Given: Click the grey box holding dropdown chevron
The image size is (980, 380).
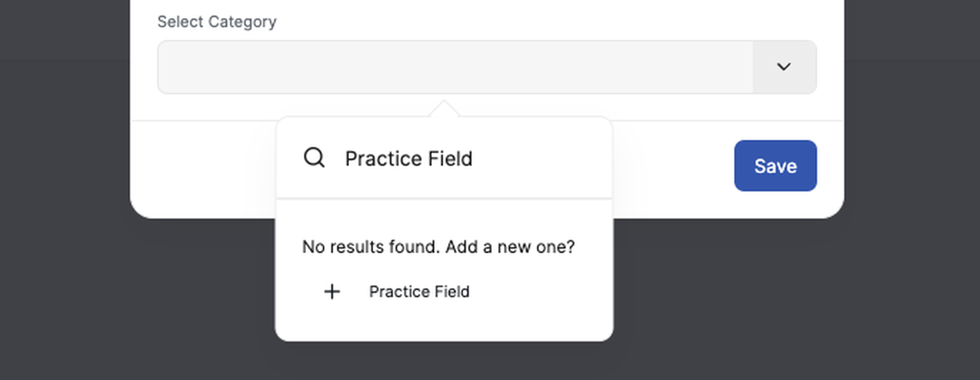Looking at the screenshot, I should click(784, 67).
